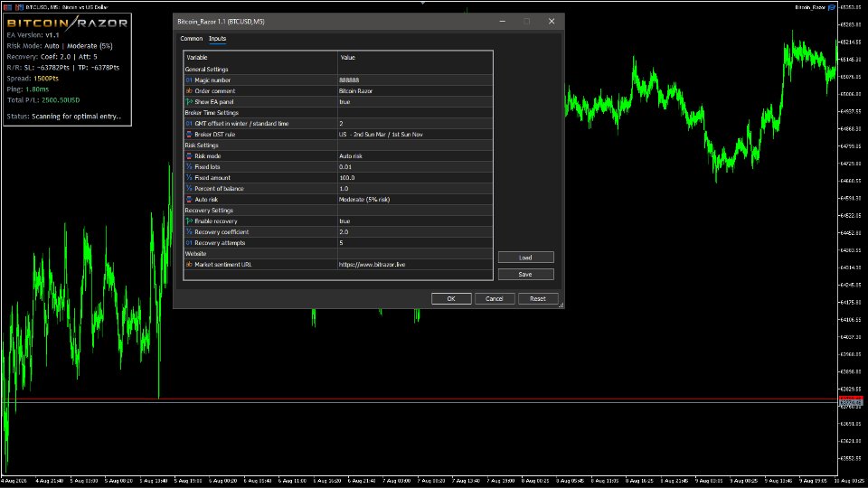
Task: Click the Spread 1500Pts line in EA panel
Action: tap(33, 79)
